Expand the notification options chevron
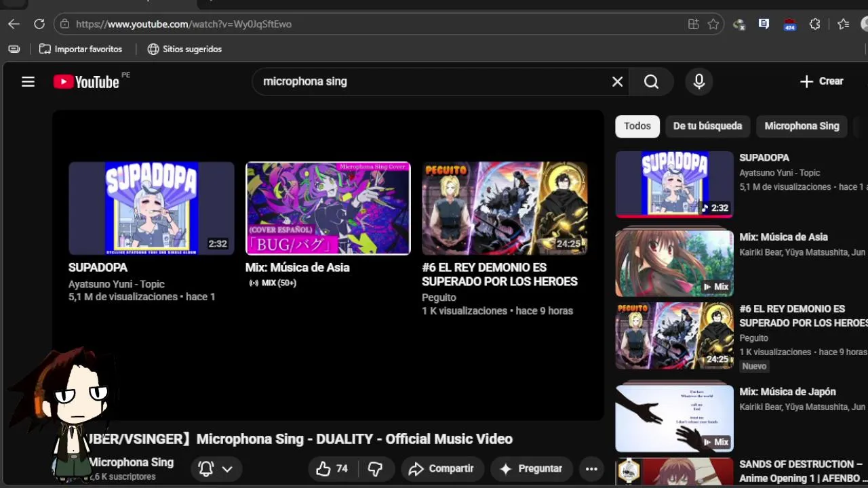This screenshot has height=488, width=868. click(x=227, y=468)
